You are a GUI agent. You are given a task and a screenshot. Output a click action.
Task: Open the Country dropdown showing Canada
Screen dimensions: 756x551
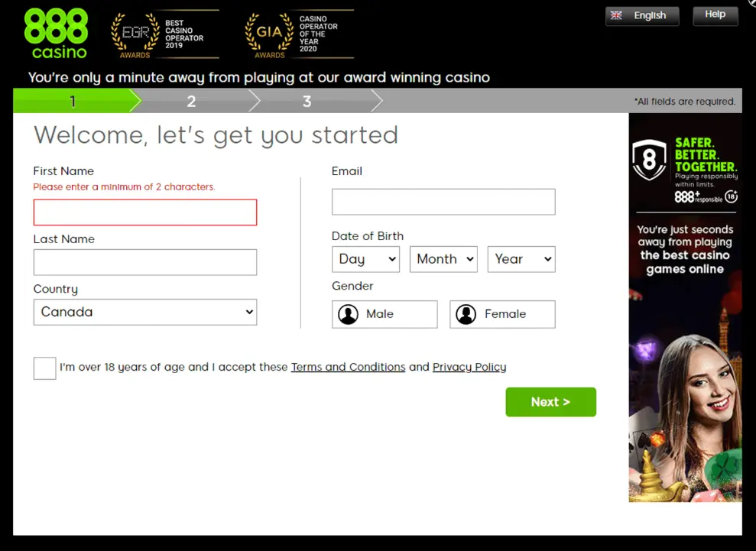point(145,312)
